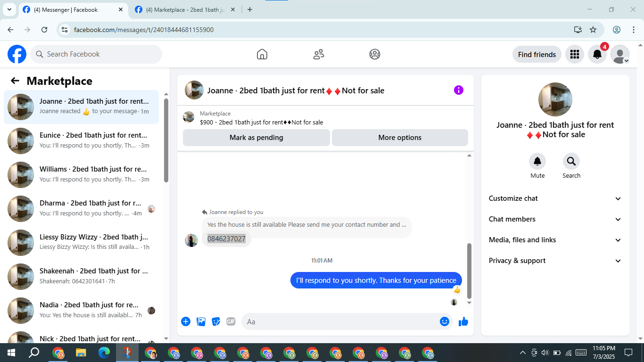
Task: Show hidden system tray icons
Action: tap(522, 353)
